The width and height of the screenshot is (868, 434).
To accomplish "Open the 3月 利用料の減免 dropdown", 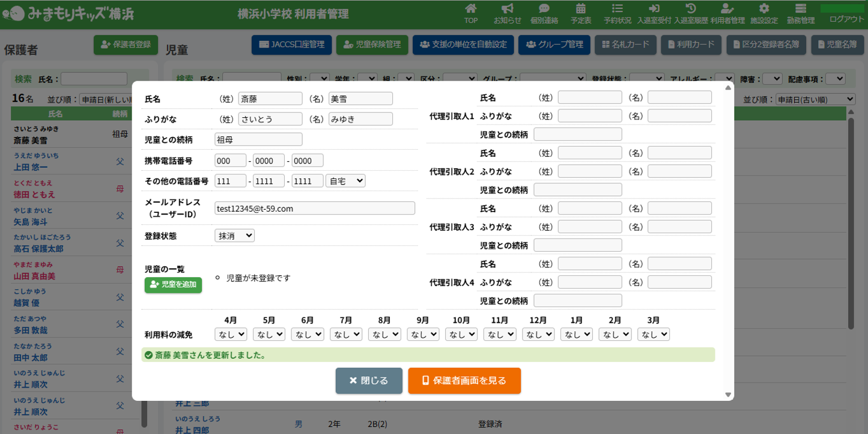I will (654, 334).
